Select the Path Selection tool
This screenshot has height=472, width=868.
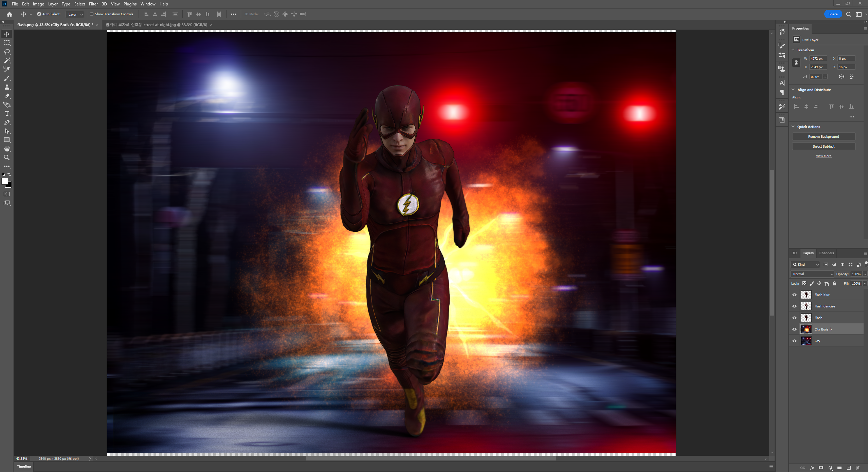(7, 131)
